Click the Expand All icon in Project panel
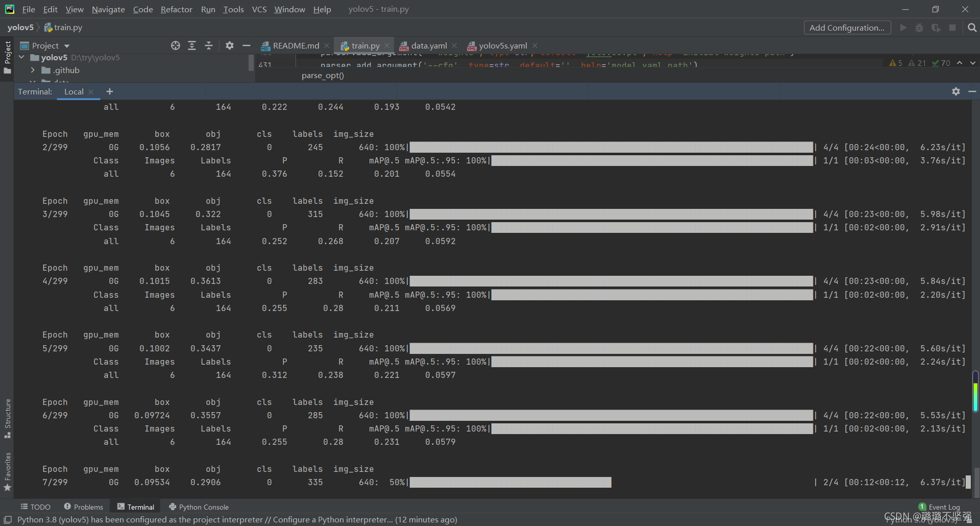 click(x=192, y=45)
